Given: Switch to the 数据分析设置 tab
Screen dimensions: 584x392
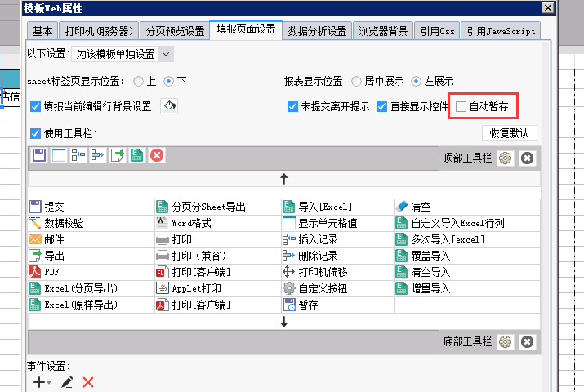Looking at the screenshot, I should [x=317, y=31].
